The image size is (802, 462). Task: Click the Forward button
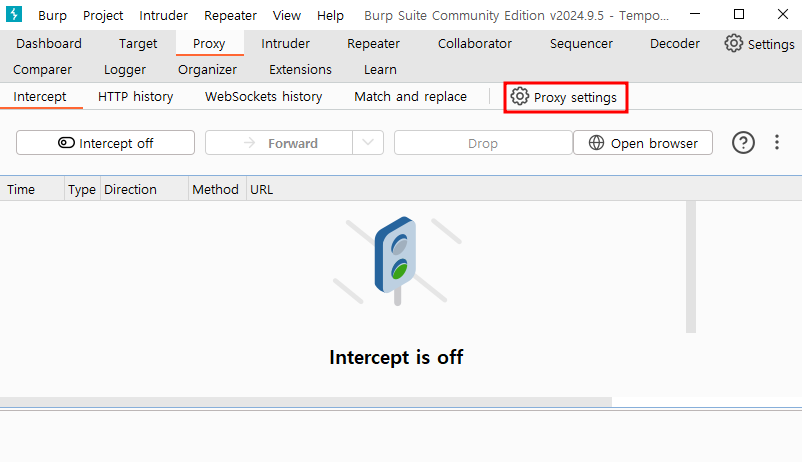pos(279,143)
